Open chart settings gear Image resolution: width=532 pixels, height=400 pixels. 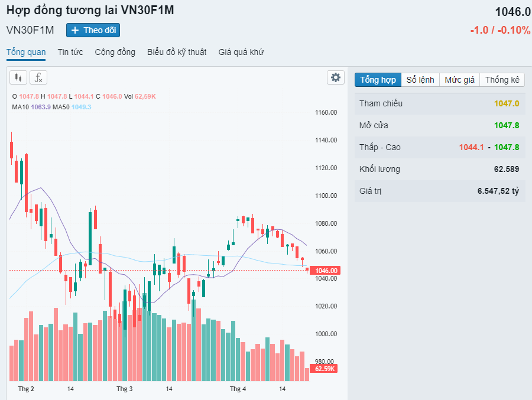336,77
